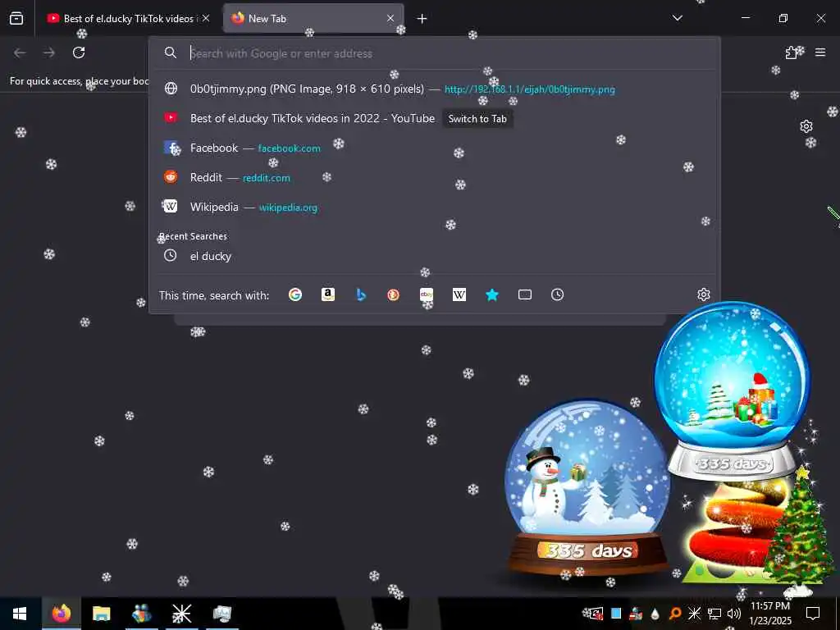Click the Back navigation arrow

pyautogui.click(x=20, y=52)
